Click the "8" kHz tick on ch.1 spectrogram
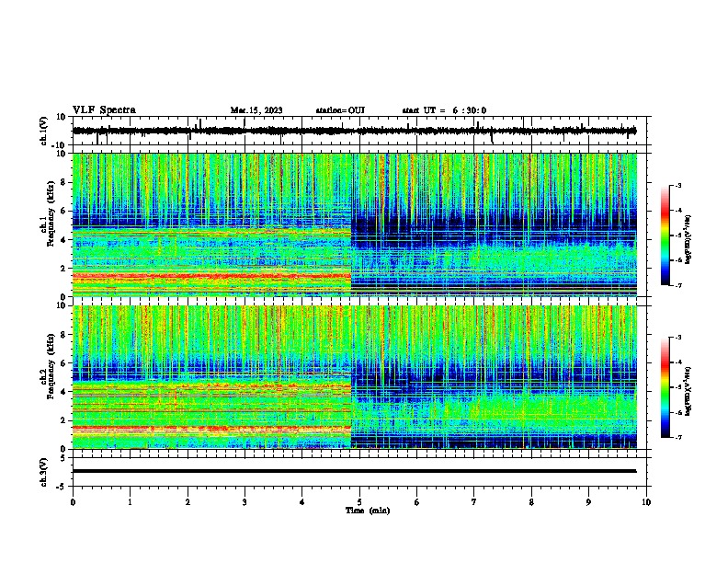This screenshot has width=728, height=563. pos(63,182)
